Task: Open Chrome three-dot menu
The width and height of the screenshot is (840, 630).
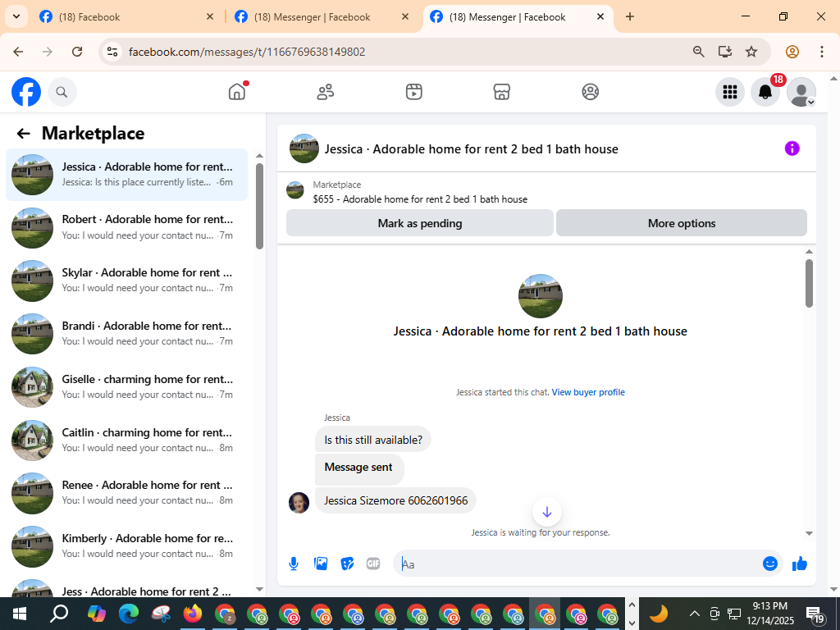Action: [822, 52]
